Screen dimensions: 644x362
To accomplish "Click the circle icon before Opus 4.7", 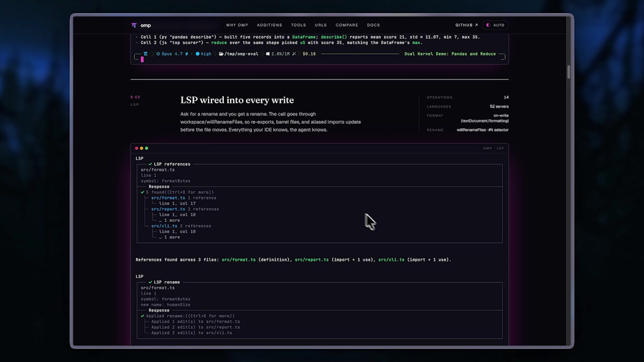I will 158,54.
